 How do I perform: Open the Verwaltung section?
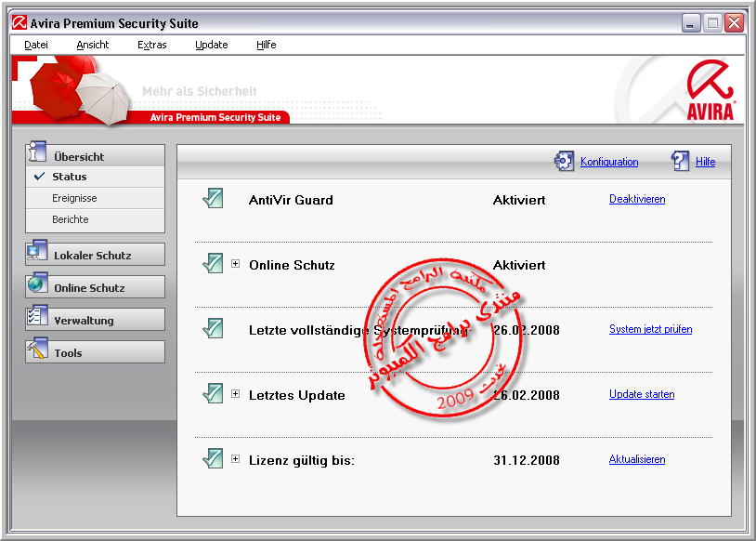95,320
